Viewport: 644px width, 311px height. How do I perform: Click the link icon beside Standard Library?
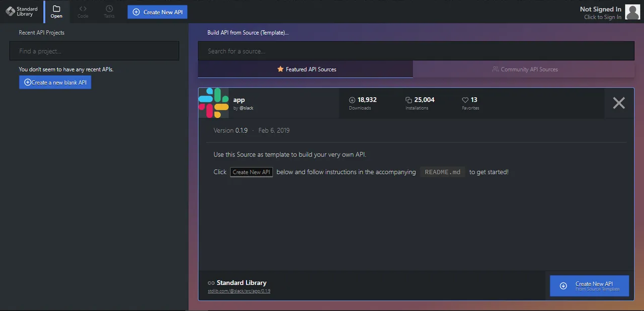(x=211, y=283)
